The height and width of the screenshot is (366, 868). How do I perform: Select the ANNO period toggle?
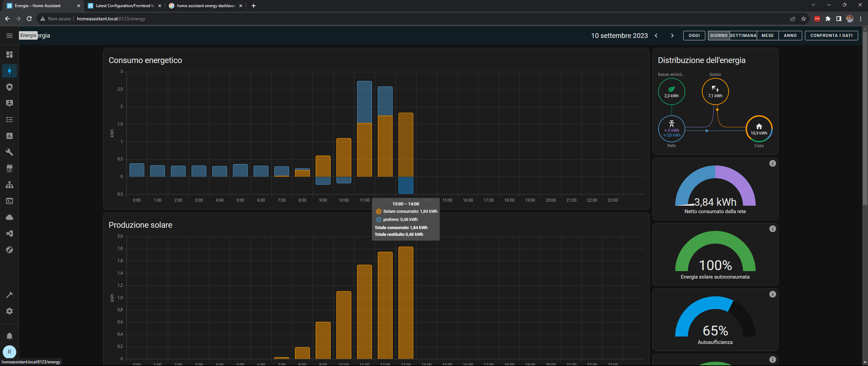(x=790, y=35)
